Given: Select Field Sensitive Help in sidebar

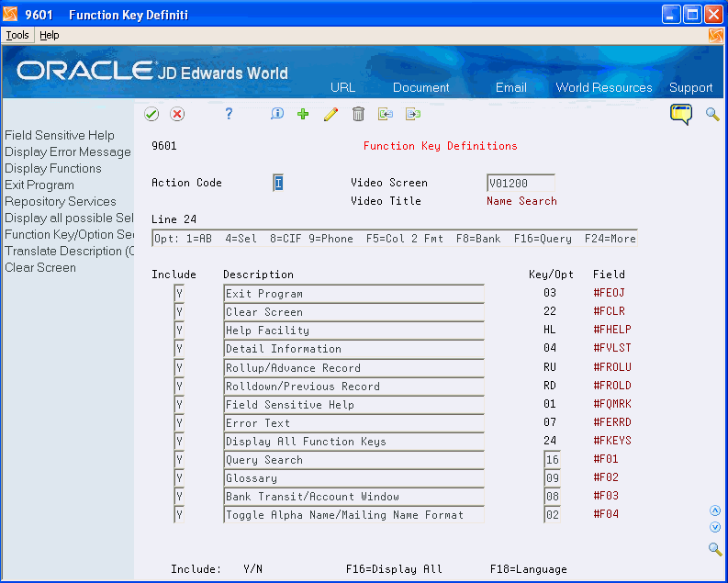Looking at the screenshot, I should tap(60, 136).
